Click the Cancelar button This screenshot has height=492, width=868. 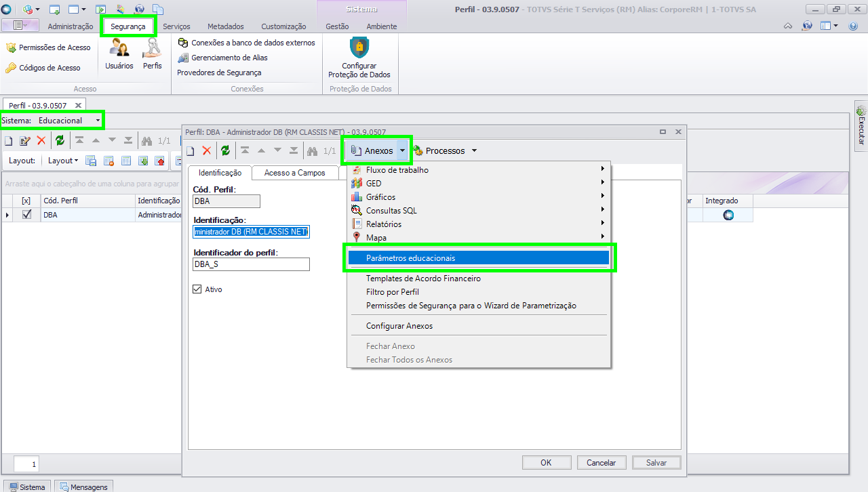(601, 463)
